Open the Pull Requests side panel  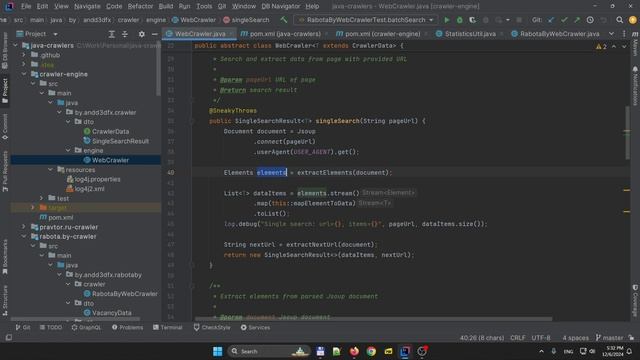tap(5, 171)
